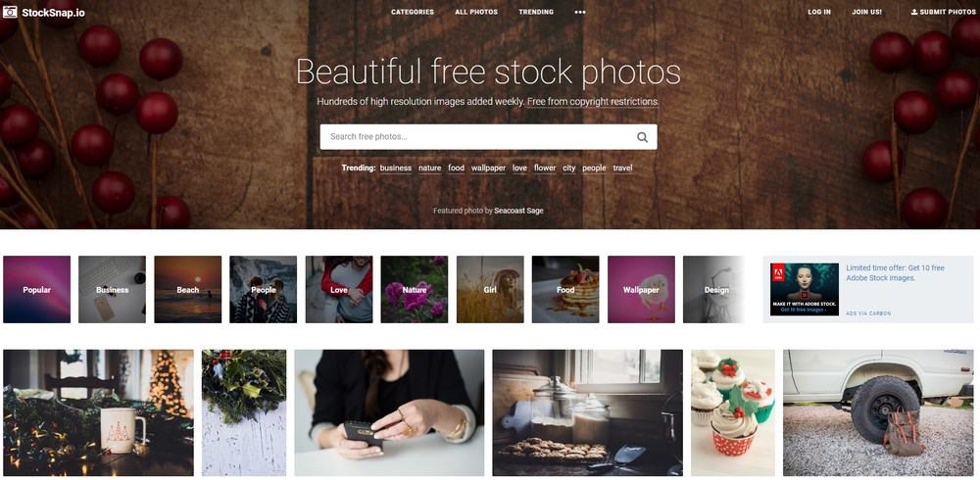Open the Trending page
This screenshot has width=980, height=480.
[536, 12]
